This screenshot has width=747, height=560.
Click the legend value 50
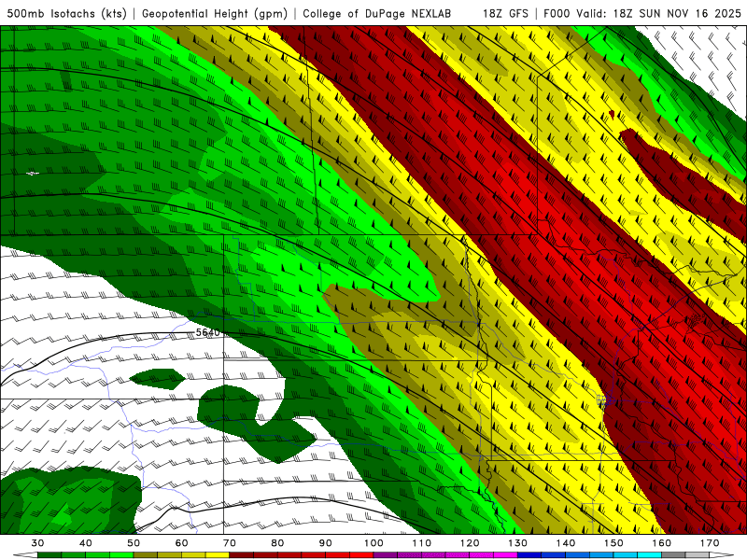[134, 543]
